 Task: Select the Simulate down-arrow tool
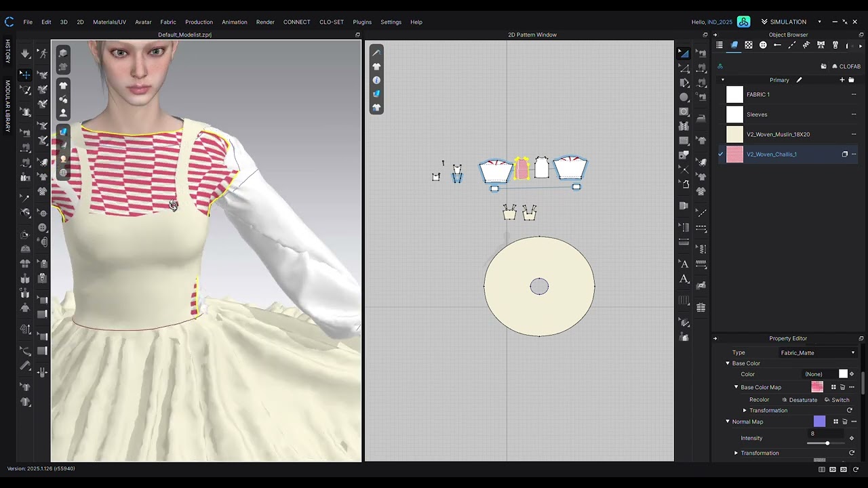coord(25,53)
